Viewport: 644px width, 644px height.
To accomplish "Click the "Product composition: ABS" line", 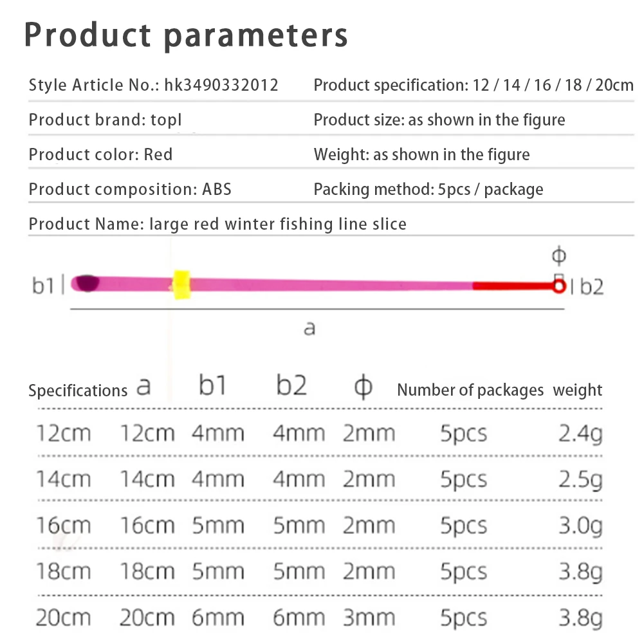I will click(x=130, y=189).
